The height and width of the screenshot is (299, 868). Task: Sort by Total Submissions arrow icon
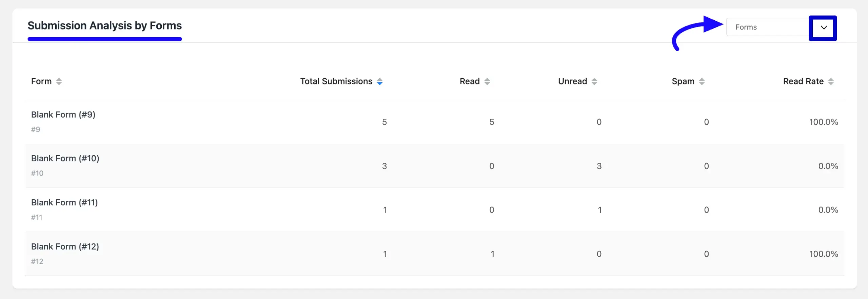380,81
